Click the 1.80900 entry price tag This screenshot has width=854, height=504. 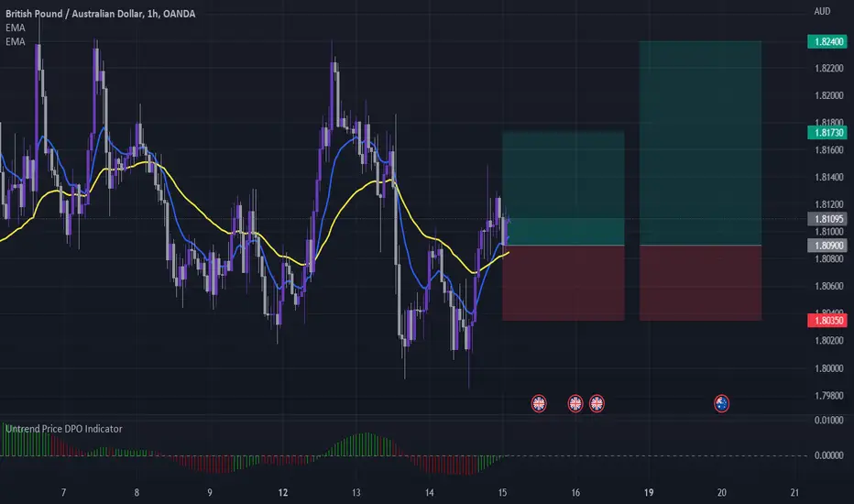point(827,246)
